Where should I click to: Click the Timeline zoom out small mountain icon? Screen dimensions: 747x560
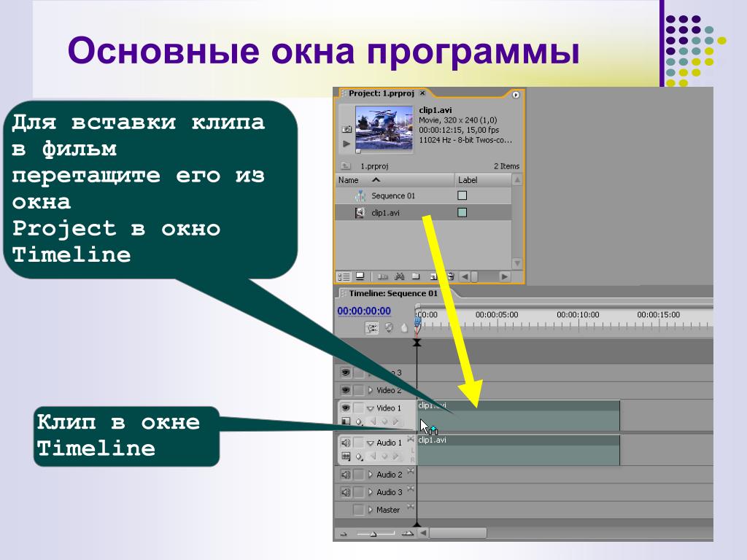click(344, 534)
